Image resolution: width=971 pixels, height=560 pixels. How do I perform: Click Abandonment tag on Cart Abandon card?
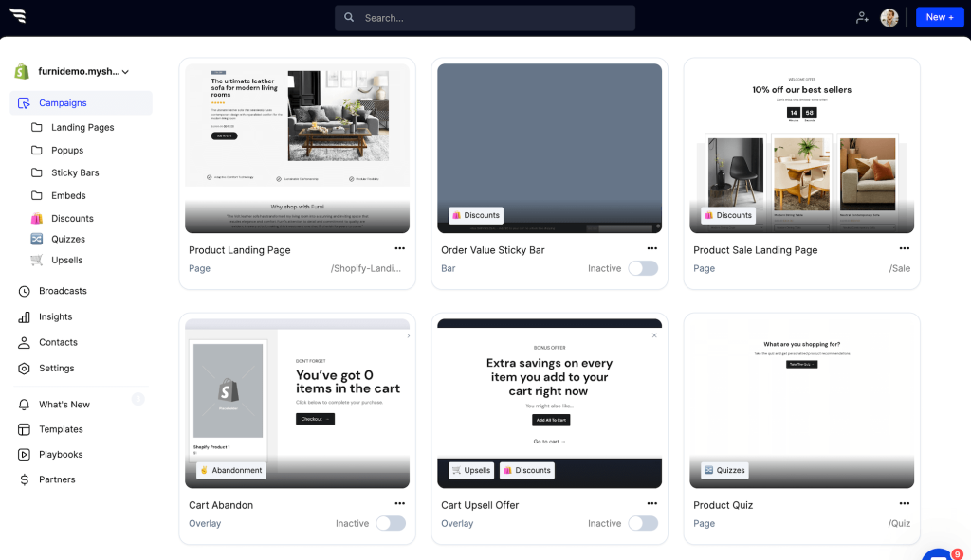pos(231,470)
